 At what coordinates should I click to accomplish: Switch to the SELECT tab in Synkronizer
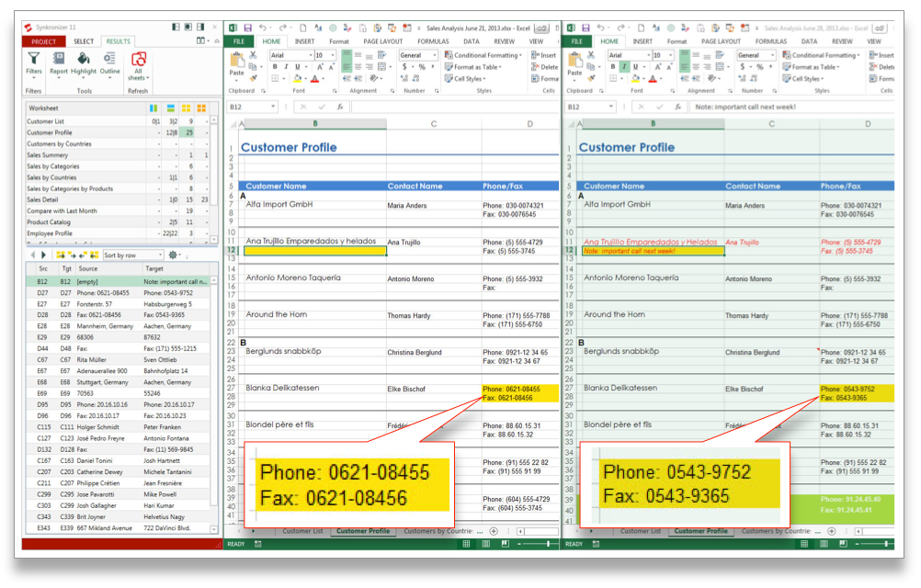coord(84,41)
